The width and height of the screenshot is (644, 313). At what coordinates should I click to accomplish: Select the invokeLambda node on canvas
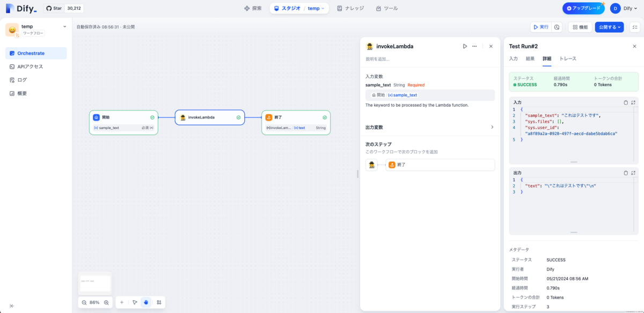pyautogui.click(x=210, y=117)
